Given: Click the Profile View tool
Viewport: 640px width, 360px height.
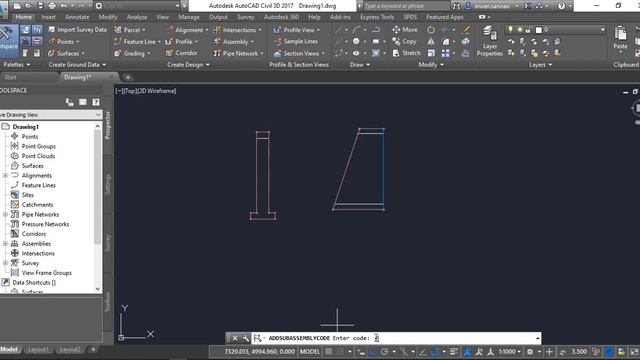Looking at the screenshot, I should click(x=296, y=30).
